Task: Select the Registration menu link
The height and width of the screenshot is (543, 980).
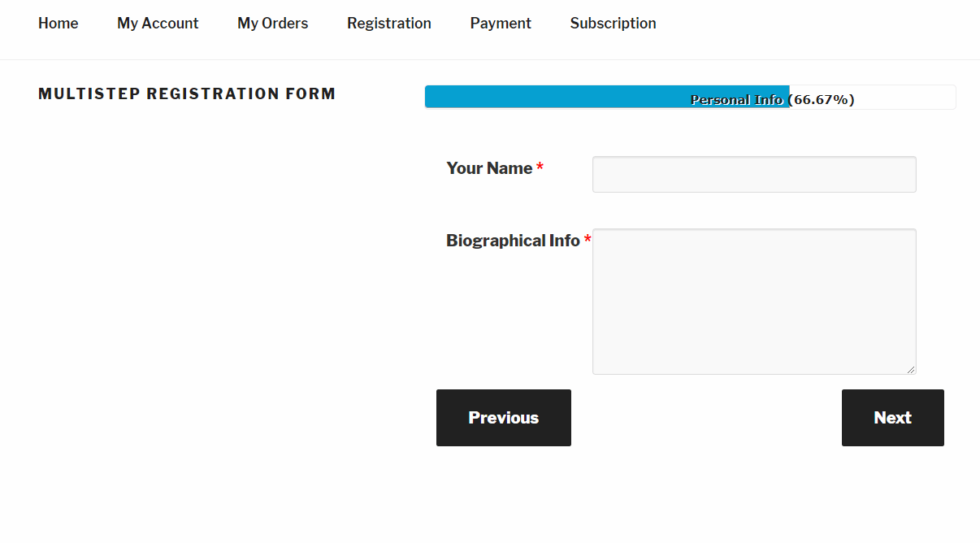Action: 389,24
